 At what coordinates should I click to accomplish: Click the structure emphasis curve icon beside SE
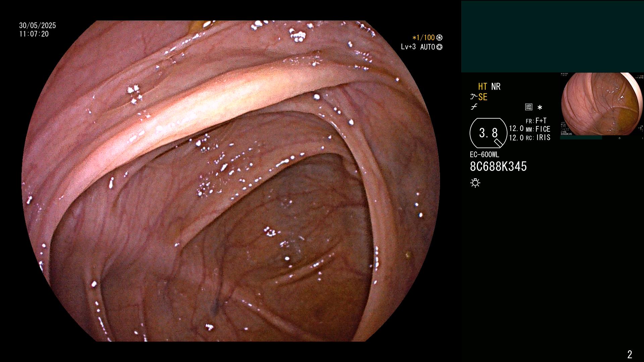[x=474, y=97]
